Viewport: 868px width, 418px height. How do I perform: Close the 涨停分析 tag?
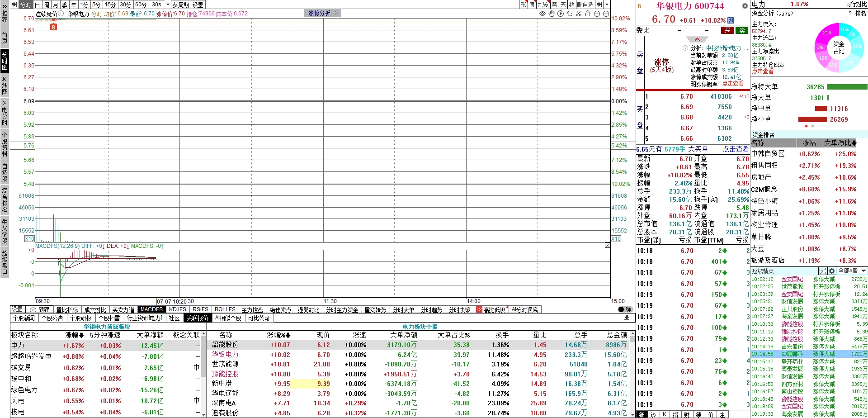tap(336, 13)
